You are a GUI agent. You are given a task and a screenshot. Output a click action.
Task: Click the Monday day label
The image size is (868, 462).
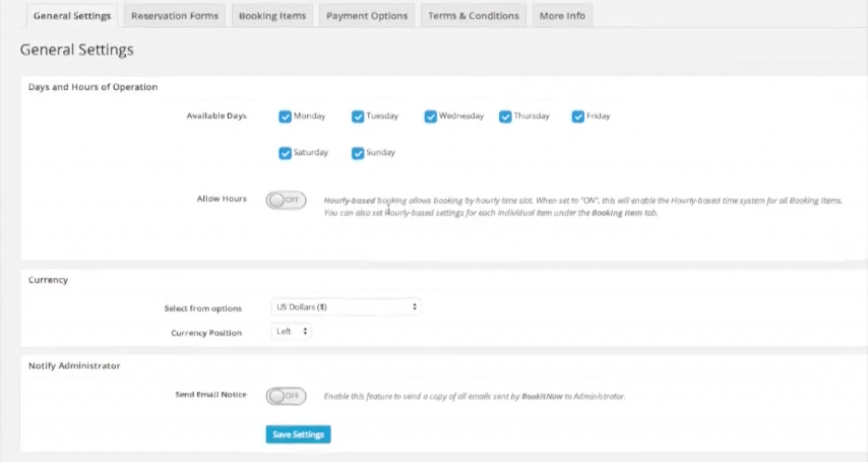(x=309, y=116)
